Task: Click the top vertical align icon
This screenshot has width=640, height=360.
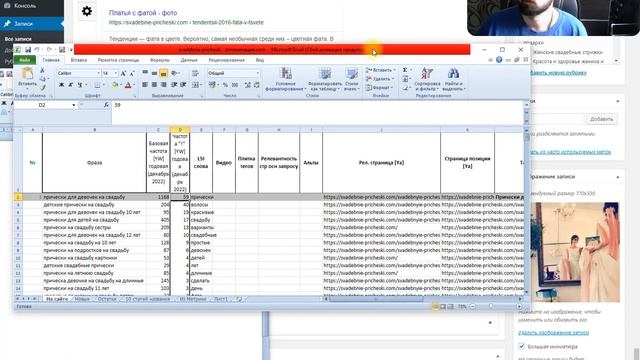Action: (145, 73)
